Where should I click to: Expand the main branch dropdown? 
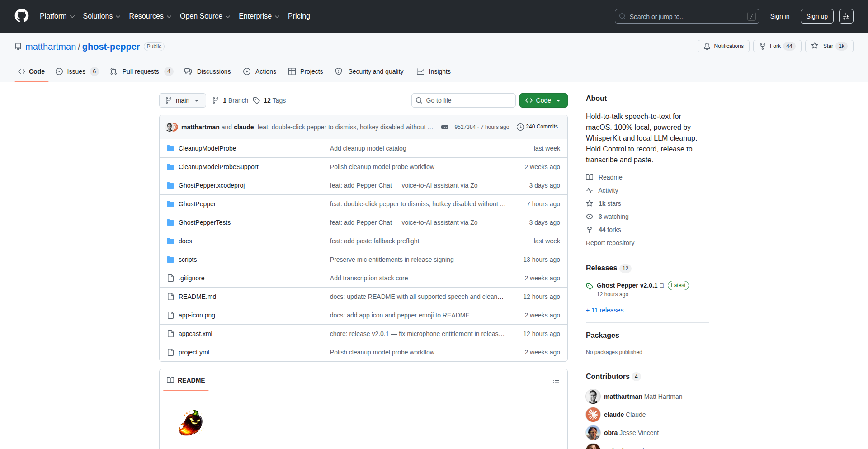point(182,100)
